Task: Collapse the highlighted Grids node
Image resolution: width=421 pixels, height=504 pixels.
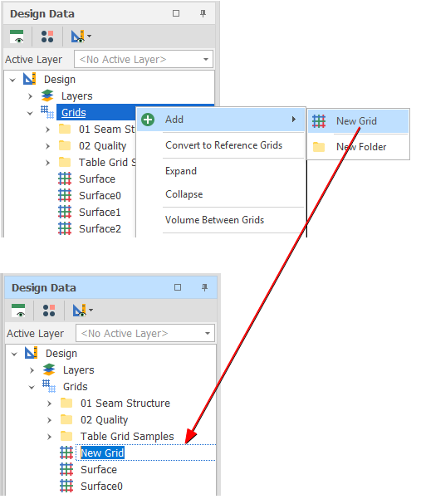Action: pos(30,113)
